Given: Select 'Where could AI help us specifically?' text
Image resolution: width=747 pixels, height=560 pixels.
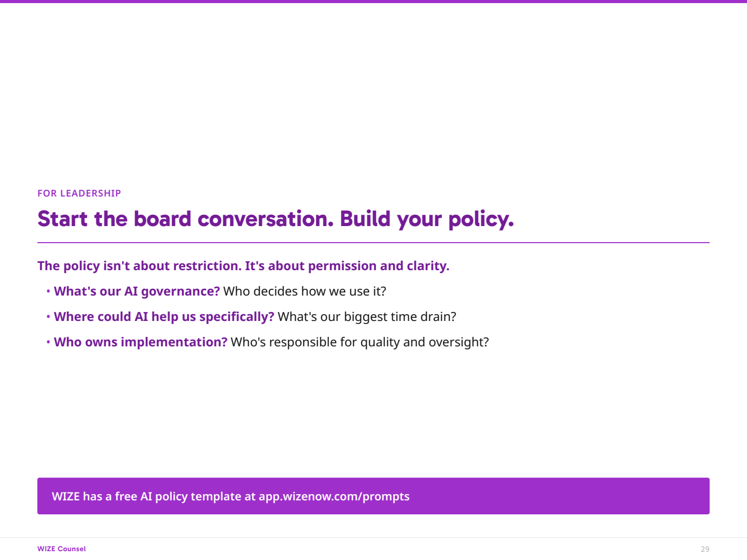Looking at the screenshot, I should click(x=164, y=317).
